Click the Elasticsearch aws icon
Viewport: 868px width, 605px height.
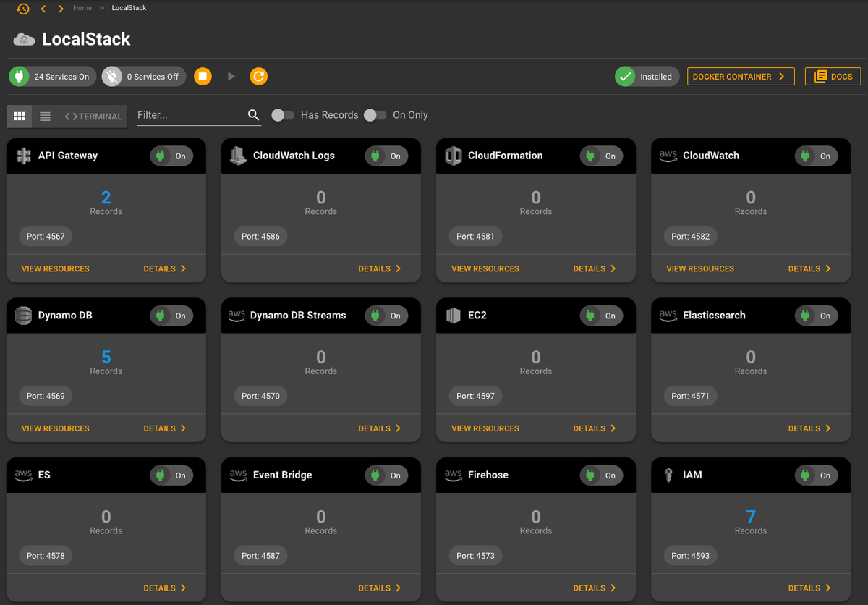(668, 316)
